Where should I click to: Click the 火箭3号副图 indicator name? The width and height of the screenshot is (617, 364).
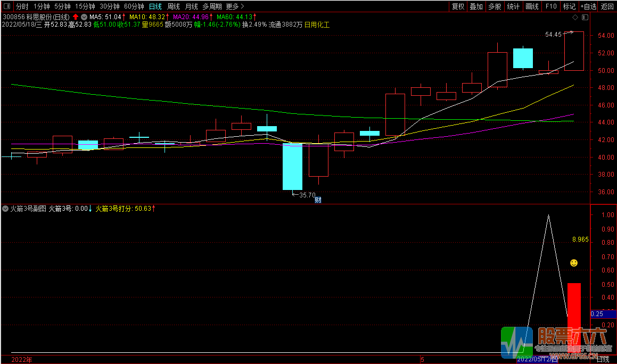(x=28, y=209)
